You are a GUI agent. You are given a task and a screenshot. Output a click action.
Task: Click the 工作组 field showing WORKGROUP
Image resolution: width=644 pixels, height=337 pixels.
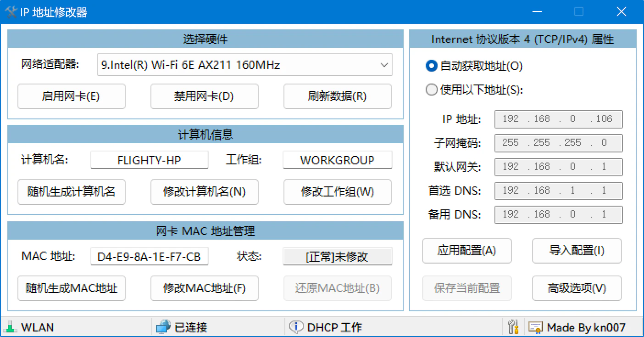click(x=338, y=160)
